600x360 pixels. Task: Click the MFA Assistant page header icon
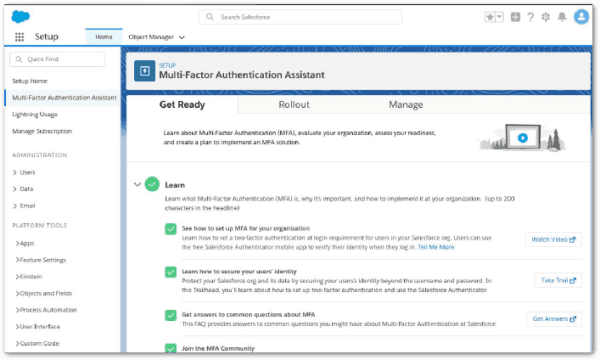[x=145, y=71]
